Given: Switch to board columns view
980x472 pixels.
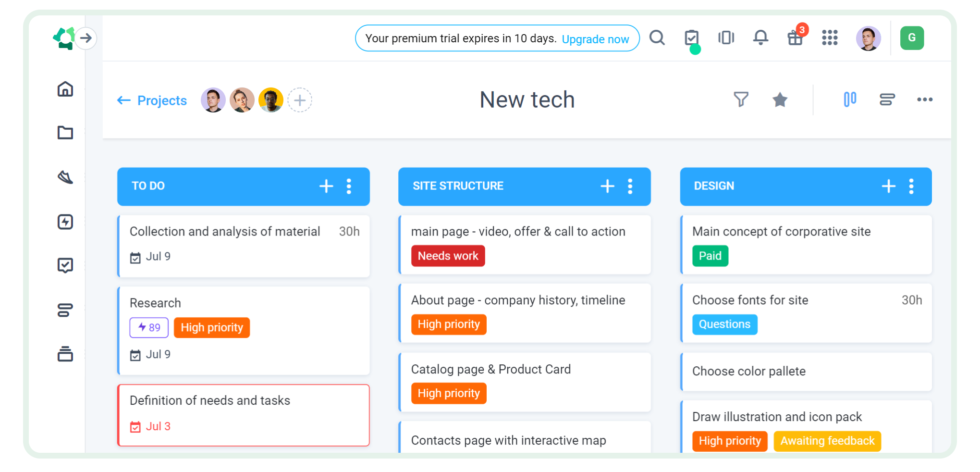Looking at the screenshot, I should pos(850,99).
